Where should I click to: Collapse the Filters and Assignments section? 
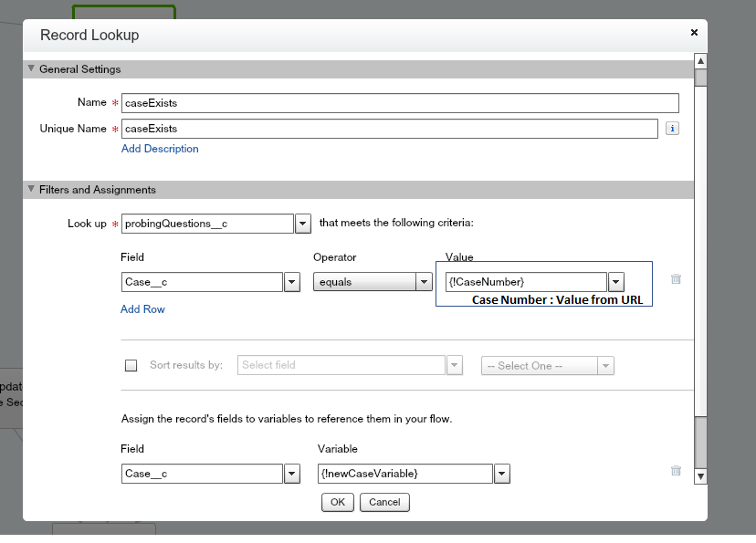coord(32,190)
